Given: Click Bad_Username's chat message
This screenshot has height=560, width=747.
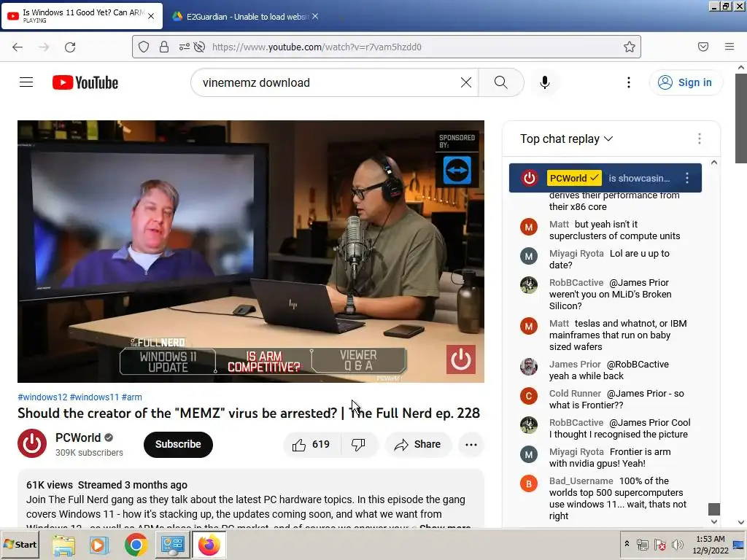Looking at the screenshot, I should (617, 498).
